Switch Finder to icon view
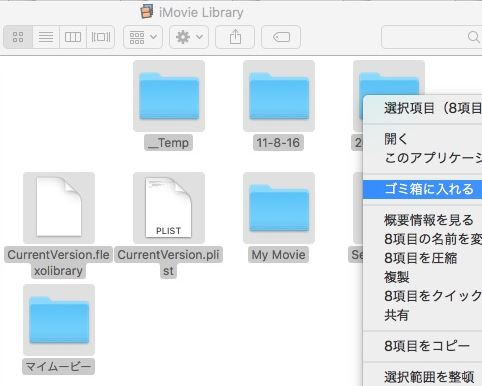482x386 pixels. [x=18, y=37]
